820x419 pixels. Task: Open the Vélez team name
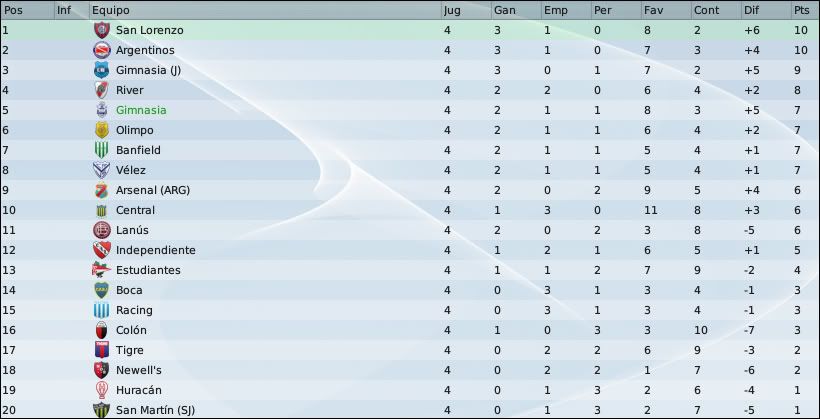(131, 170)
